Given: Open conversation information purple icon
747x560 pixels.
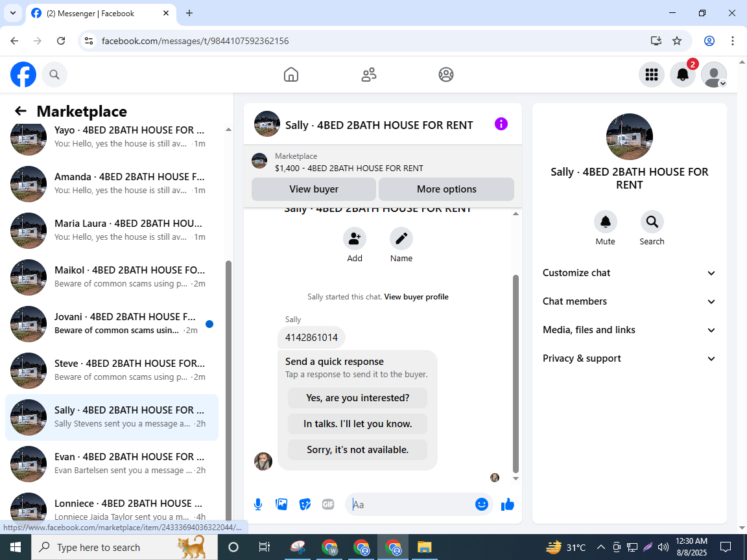Looking at the screenshot, I should tap(501, 124).
